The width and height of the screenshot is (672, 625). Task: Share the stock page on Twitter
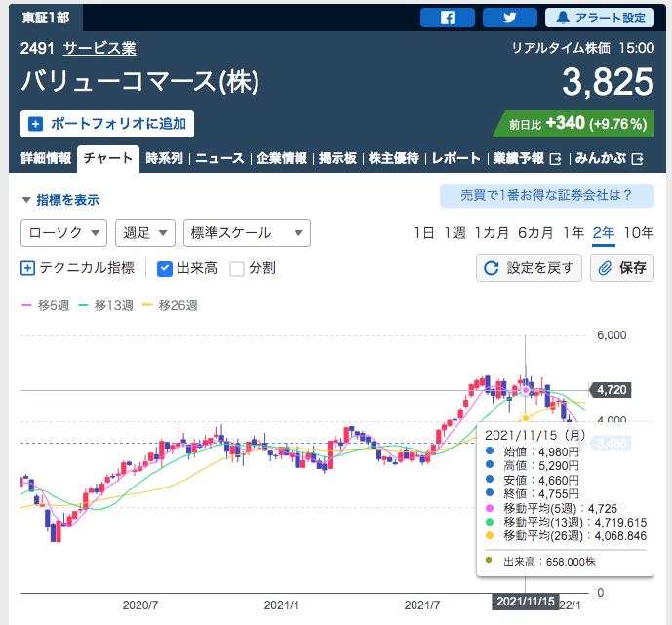pos(509,18)
